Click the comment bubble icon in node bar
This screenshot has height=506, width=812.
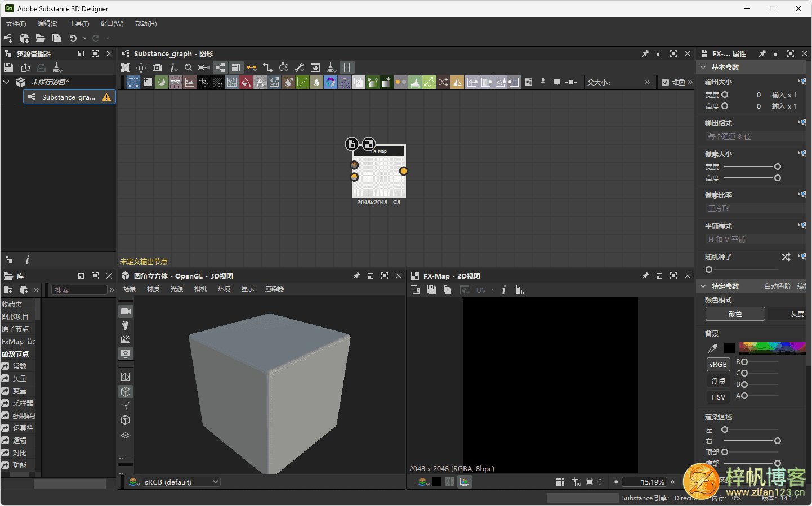[x=557, y=82]
